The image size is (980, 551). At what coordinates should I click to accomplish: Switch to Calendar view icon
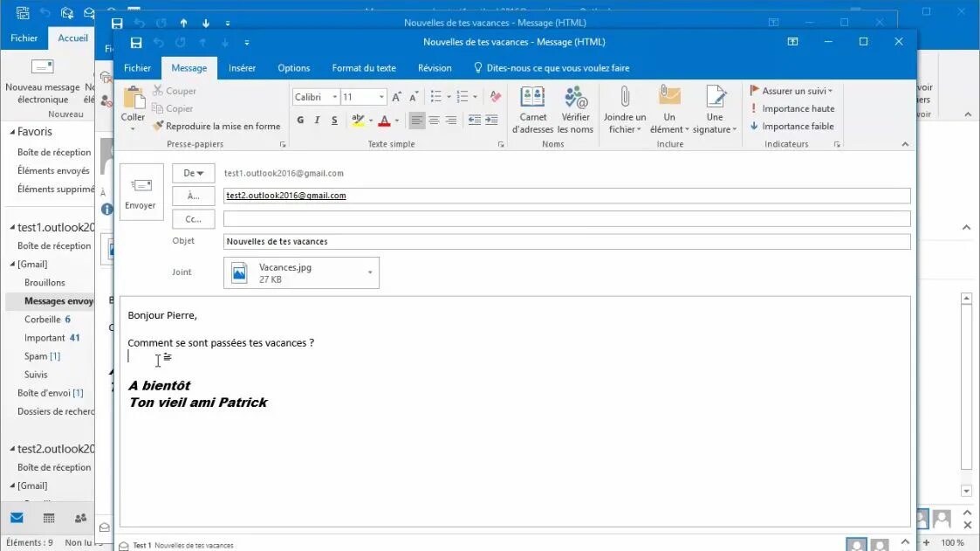coord(49,518)
